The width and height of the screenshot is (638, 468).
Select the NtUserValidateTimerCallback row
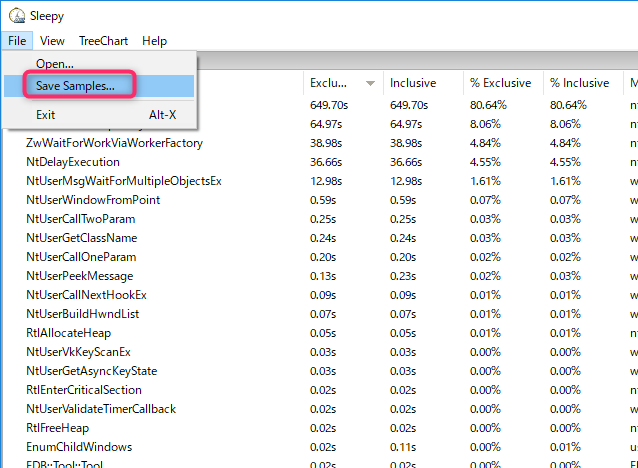coord(319,409)
